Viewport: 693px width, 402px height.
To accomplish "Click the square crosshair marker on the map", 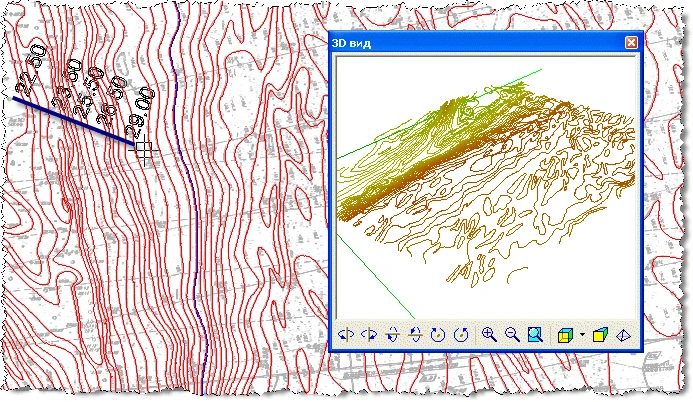I will pos(144,151).
